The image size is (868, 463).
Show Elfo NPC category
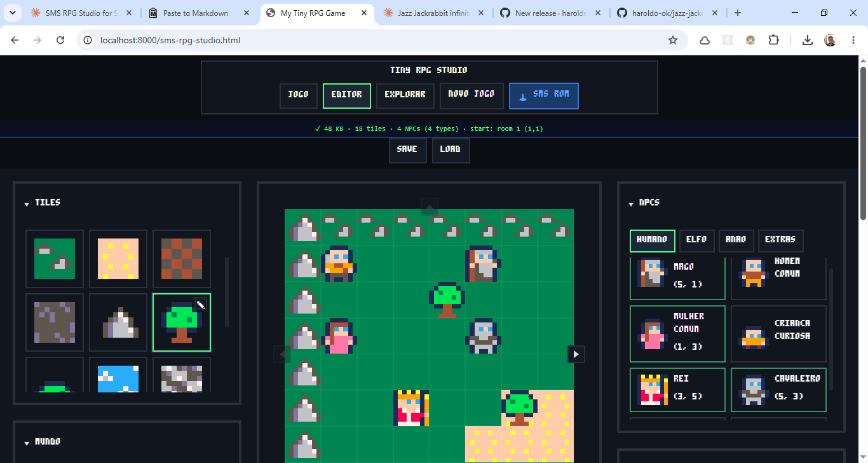point(697,240)
